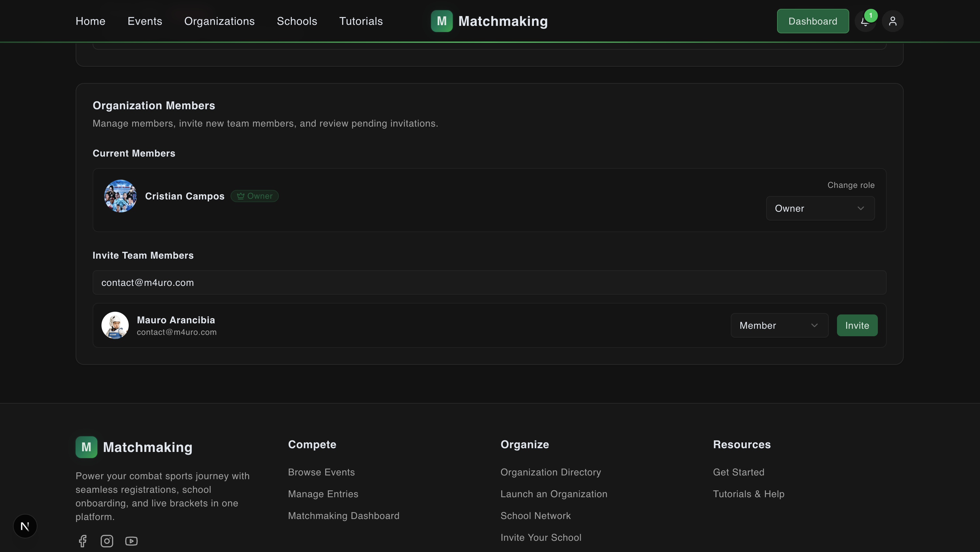
Task: Click the name Mauro Arancibia
Action: click(x=176, y=320)
